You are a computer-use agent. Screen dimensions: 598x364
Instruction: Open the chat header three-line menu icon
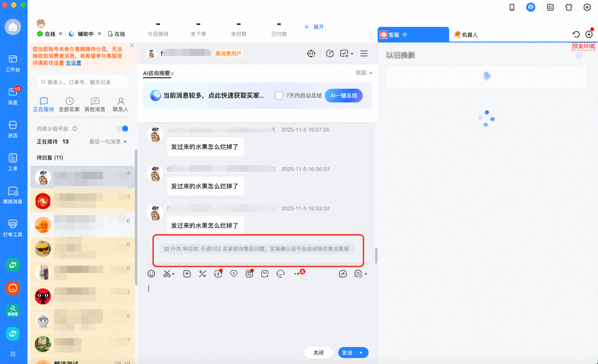pyautogui.click(x=364, y=54)
